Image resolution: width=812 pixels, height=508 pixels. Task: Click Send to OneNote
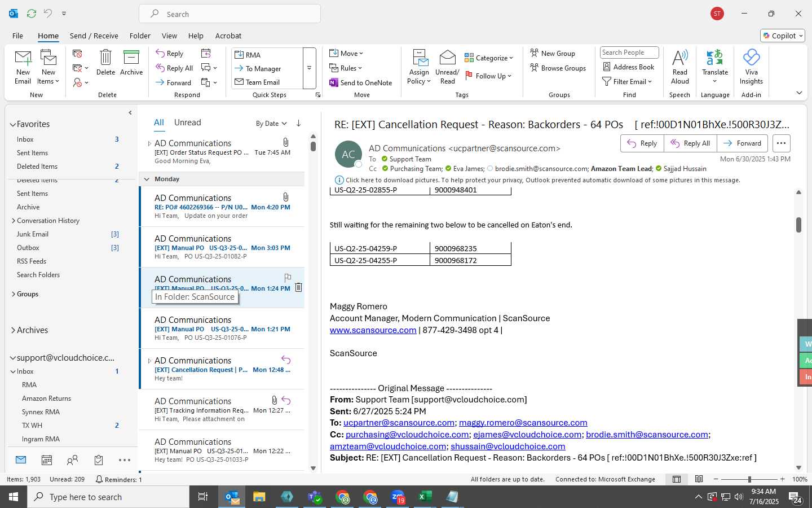point(361,83)
